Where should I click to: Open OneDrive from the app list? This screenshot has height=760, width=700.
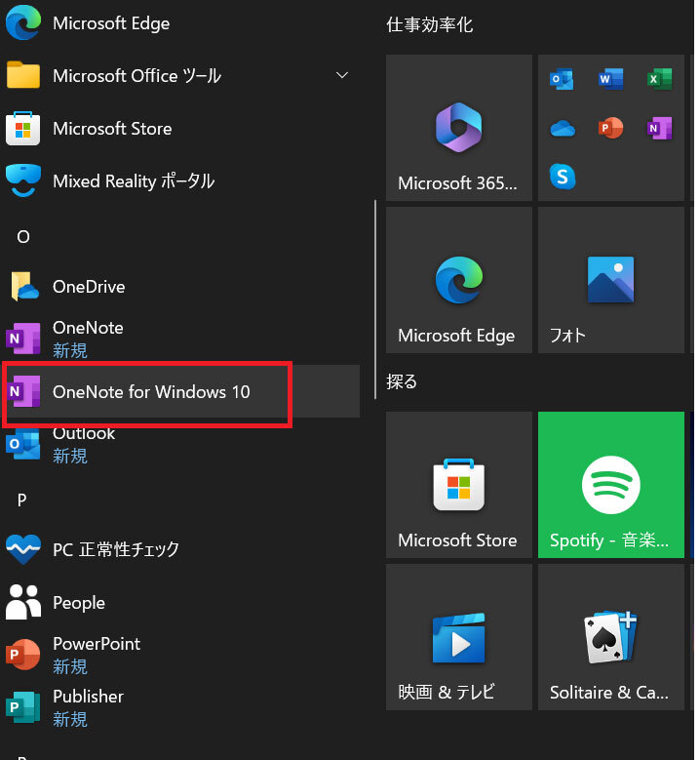coord(89,287)
